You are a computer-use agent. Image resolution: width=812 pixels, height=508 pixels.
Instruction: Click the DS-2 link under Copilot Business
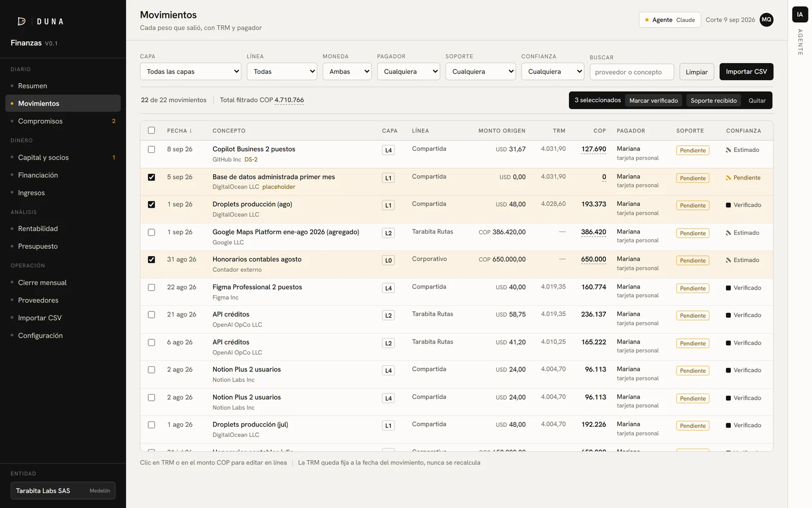click(251, 160)
